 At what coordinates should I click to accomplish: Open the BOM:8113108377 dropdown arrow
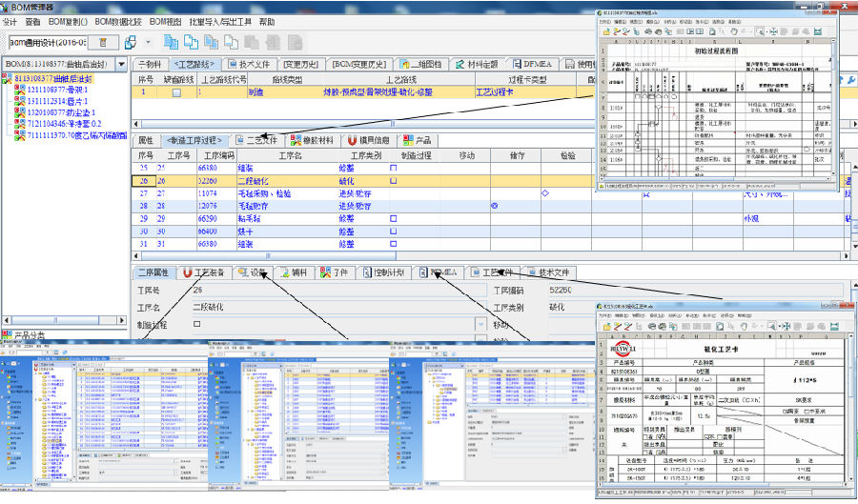(x=121, y=64)
